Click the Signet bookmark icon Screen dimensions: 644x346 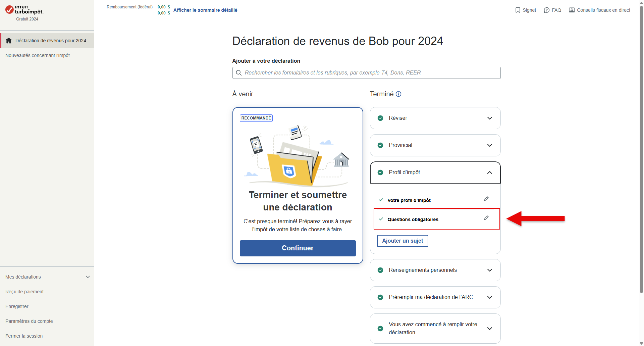tap(518, 10)
